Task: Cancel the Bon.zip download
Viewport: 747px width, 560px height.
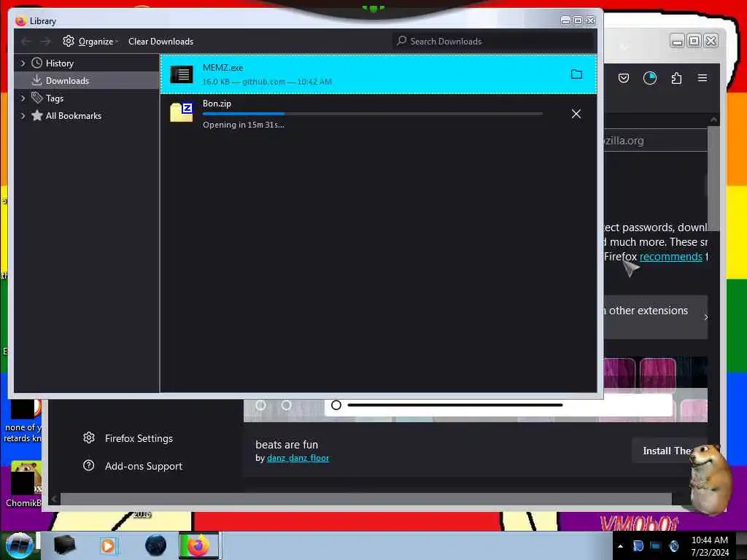Action: pyautogui.click(x=576, y=114)
